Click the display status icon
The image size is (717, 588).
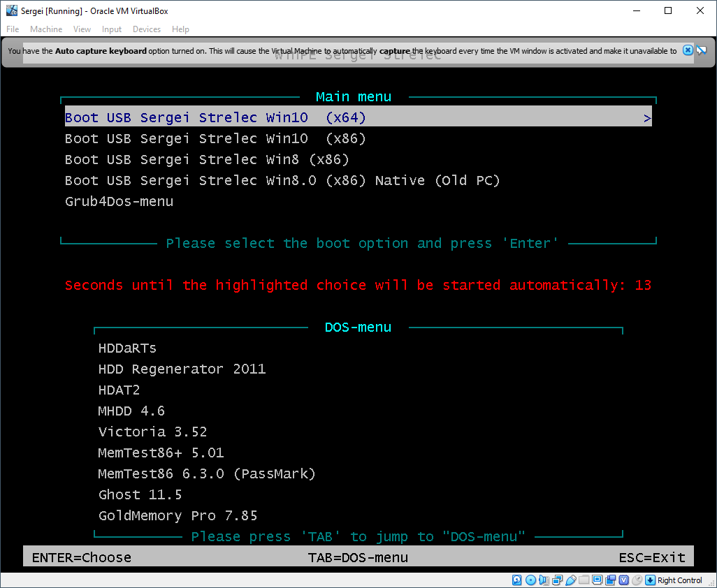tap(597, 580)
